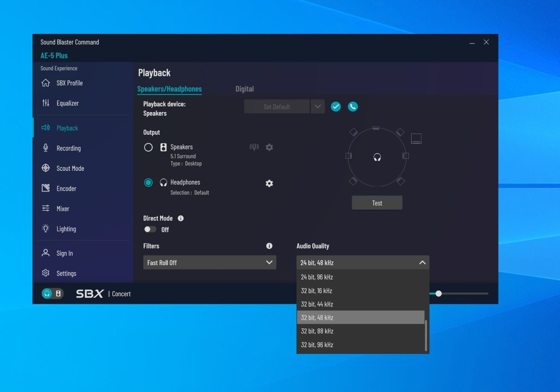
Task: Click the Equalizer sliders icon in sidebar
Action: (46, 103)
